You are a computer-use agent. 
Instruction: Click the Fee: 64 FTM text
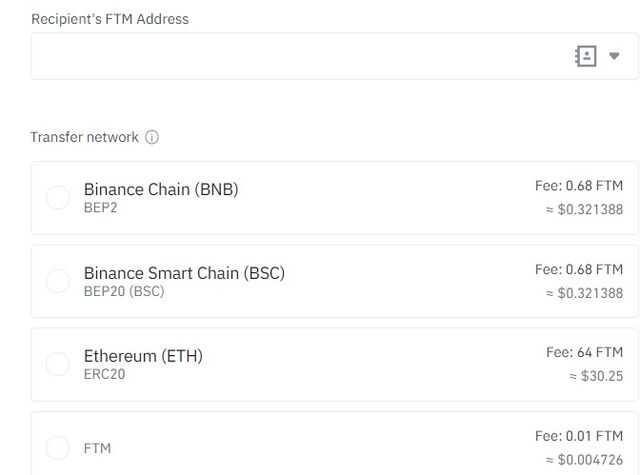pos(584,352)
